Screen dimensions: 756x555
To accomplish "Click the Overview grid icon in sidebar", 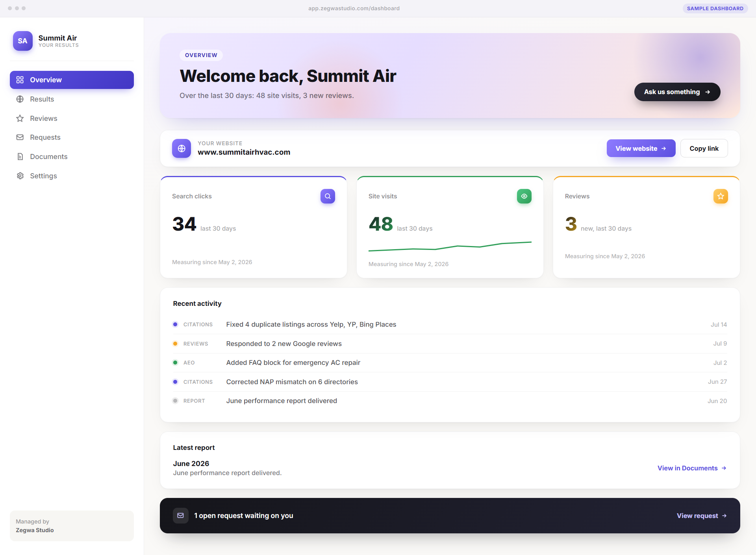I will click(x=20, y=80).
